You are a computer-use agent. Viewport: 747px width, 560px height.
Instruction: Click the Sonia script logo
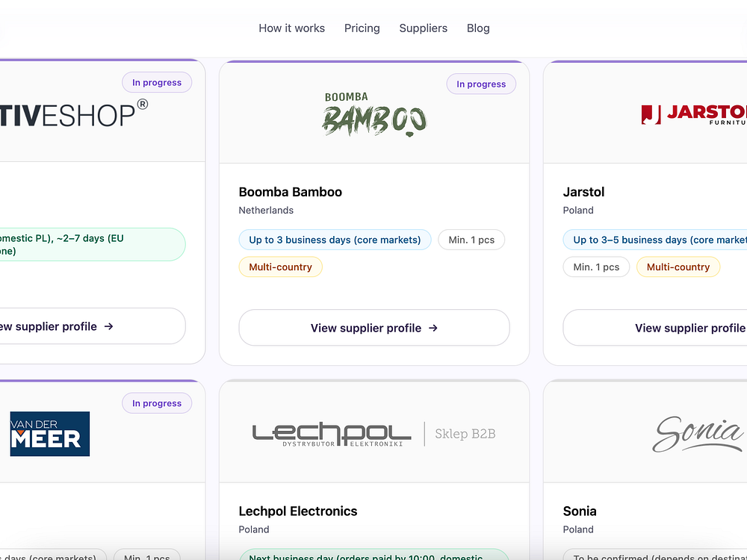click(x=698, y=434)
